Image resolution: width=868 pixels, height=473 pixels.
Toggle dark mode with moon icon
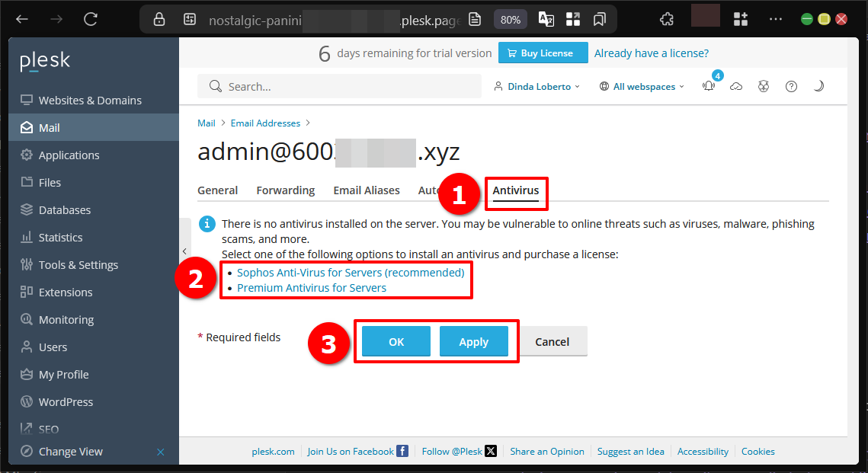click(818, 87)
